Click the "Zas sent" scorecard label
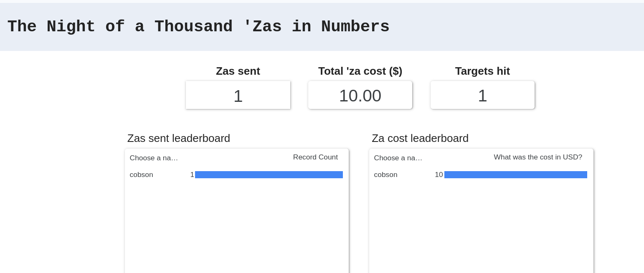Viewport: 644px width, 273px height. [x=238, y=71]
